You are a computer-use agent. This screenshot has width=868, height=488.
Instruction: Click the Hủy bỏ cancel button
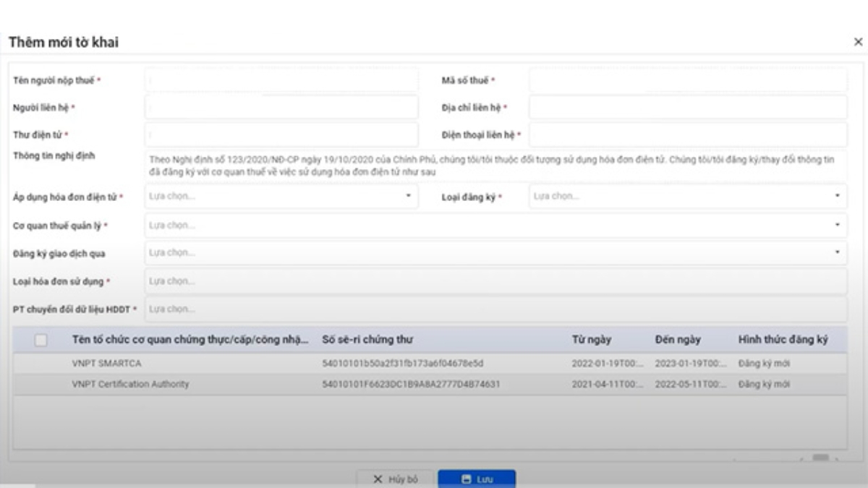tap(396, 479)
